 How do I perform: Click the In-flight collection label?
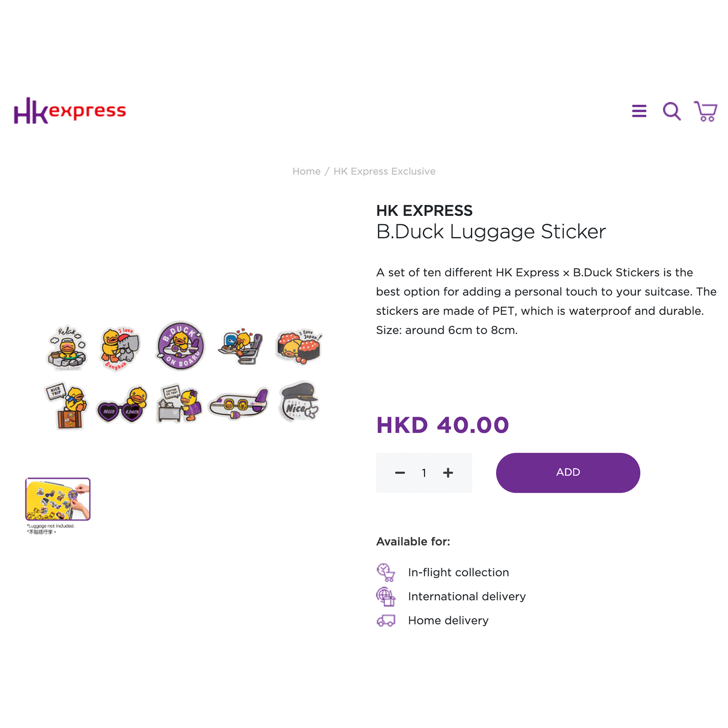458,572
